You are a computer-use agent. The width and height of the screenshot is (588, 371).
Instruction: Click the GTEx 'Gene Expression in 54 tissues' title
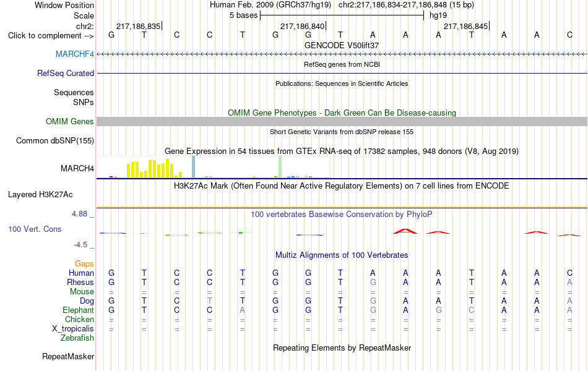[x=342, y=151]
